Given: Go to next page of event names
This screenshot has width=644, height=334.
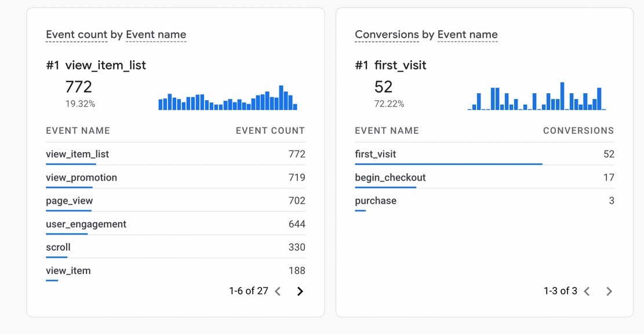Looking at the screenshot, I should point(300,291).
